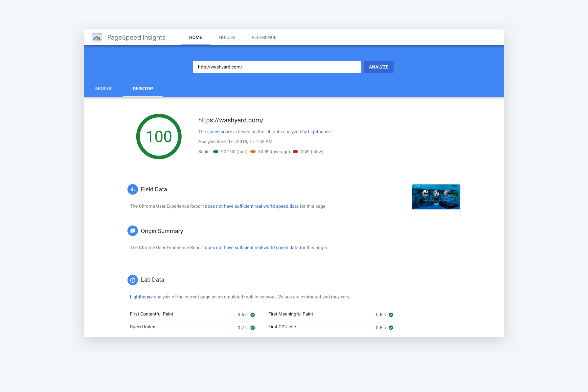588x392 pixels.
Task: Click the PageSpeed Insights title text
Action: [136, 37]
